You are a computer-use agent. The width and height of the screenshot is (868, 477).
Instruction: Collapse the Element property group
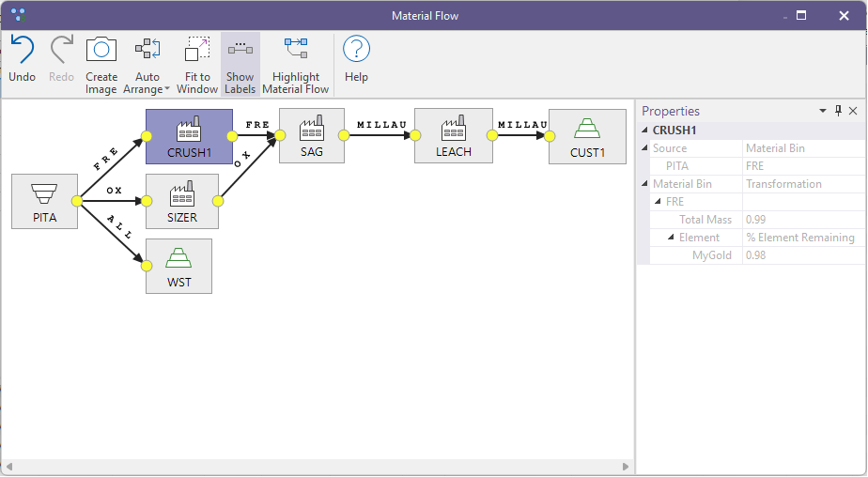[671, 238]
